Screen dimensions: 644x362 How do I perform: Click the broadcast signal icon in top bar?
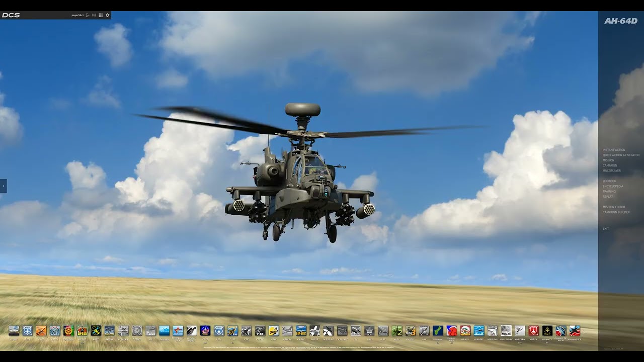[x=94, y=15]
